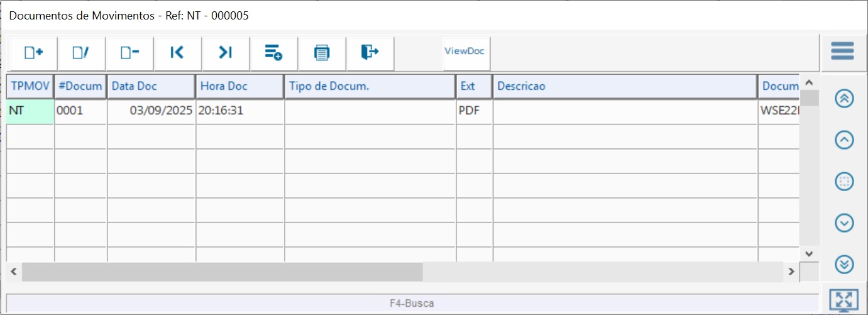This screenshot has height=315, width=868.
Task: Print the document list
Action: [322, 53]
